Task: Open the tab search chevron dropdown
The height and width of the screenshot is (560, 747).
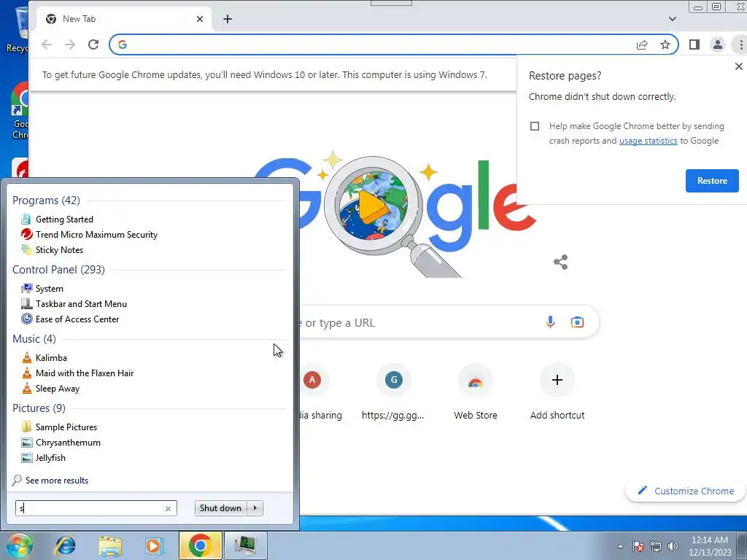Action: [x=672, y=19]
